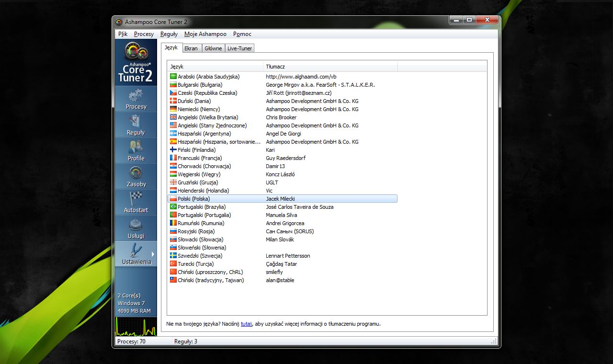Click the Taiwan flag icon
The height and width of the screenshot is (364, 613).
click(173, 280)
